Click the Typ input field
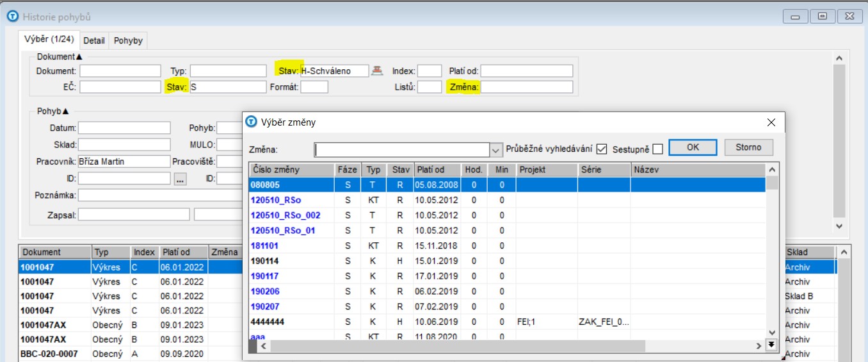This screenshot has width=868, height=362. pyautogui.click(x=228, y=70)
